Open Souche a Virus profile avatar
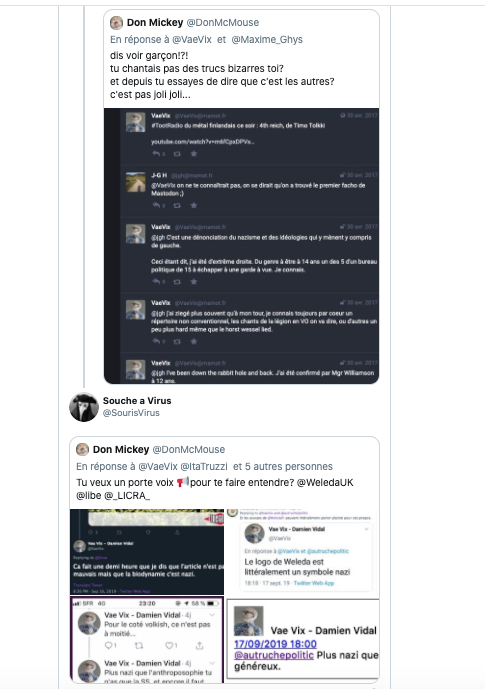 (x=84, y=407)
